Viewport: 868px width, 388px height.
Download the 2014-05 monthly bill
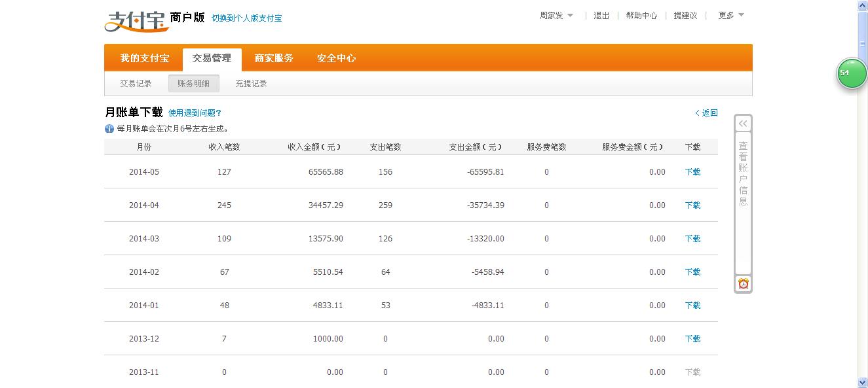(x=692, y=172)
